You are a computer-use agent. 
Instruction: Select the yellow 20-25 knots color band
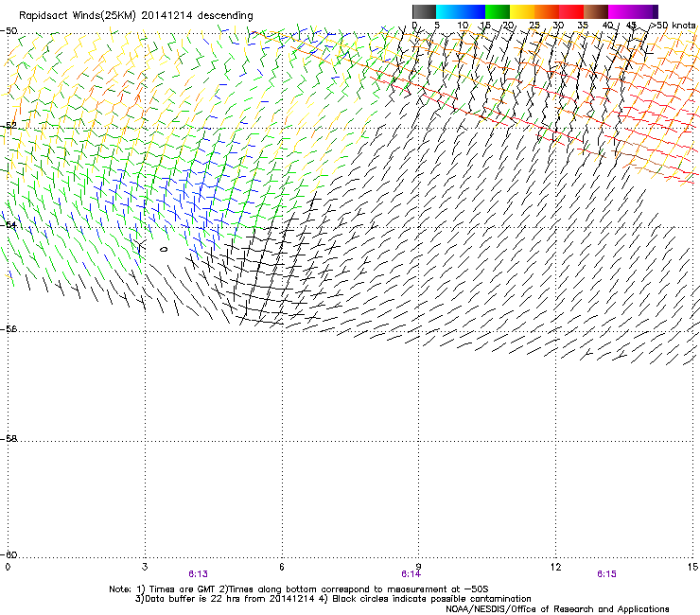click(x=522, y=11)
